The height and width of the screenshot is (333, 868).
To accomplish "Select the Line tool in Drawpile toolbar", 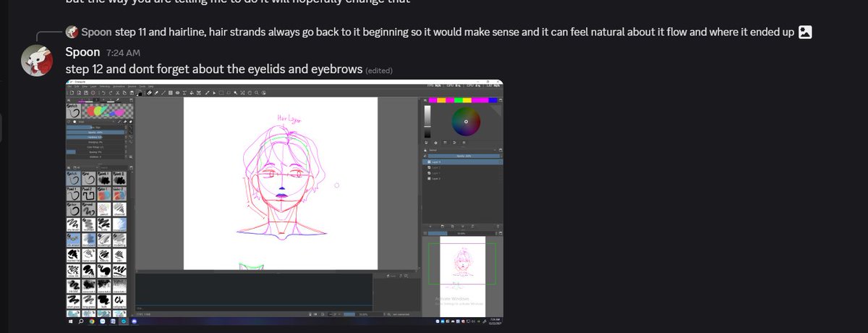I will click(163, 93).
